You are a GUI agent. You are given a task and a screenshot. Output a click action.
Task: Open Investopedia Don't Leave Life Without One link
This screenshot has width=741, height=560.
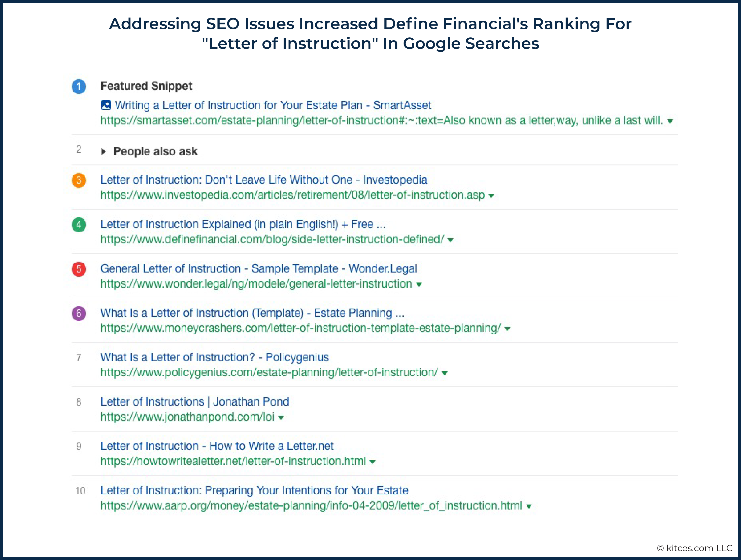pos(264,180)
